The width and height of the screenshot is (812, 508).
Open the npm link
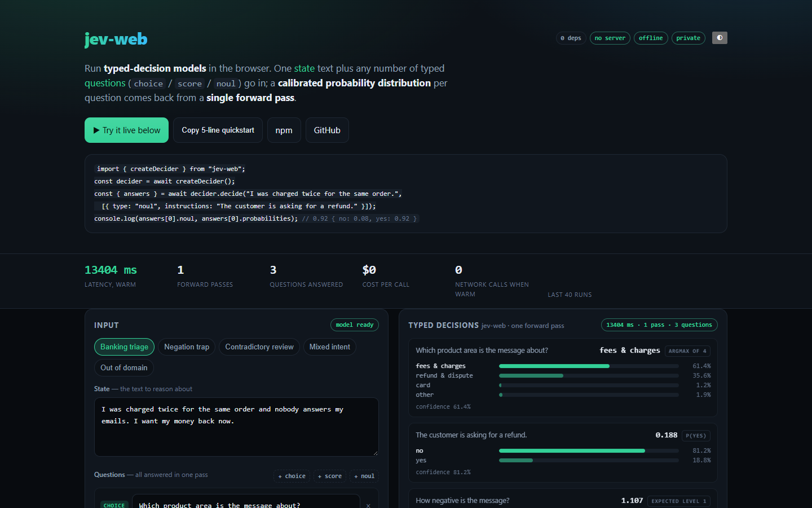pyautogui.click(x=284, y=130)
